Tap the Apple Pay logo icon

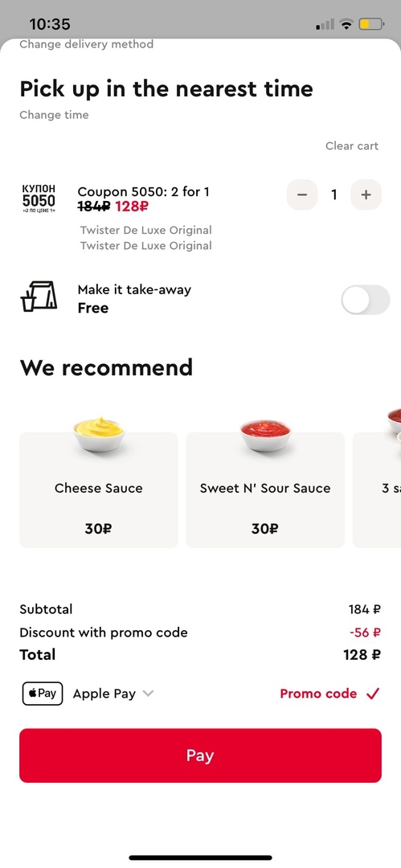43,694
